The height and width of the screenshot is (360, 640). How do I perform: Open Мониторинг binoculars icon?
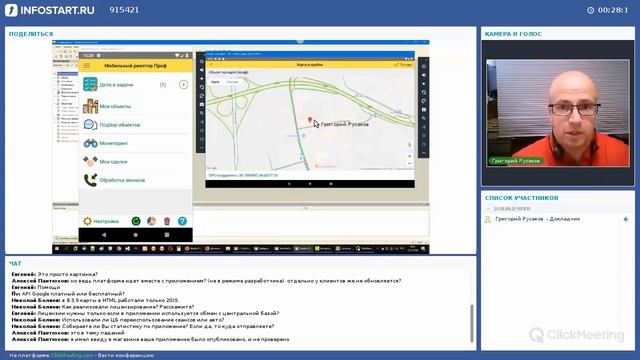(x=90, y=143)
